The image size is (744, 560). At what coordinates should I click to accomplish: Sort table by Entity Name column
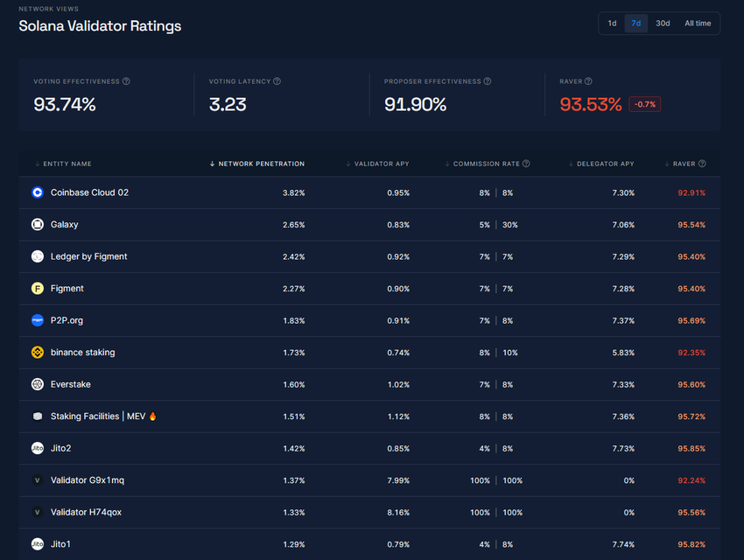click(63, 164)
